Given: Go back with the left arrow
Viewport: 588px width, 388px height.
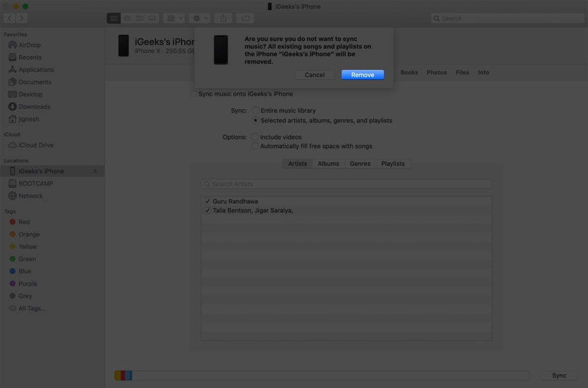Looking at the screenshot, I should tap(10, 18).
